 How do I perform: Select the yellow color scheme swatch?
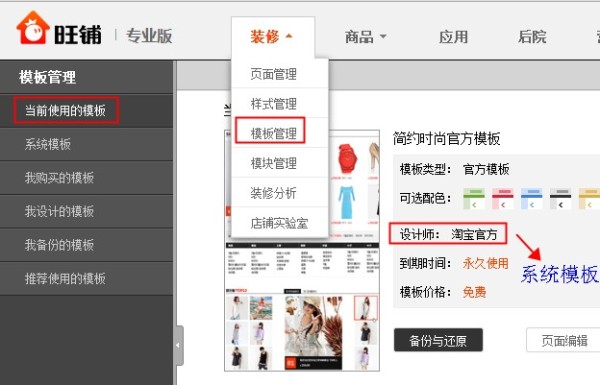[x=589, y=199]
